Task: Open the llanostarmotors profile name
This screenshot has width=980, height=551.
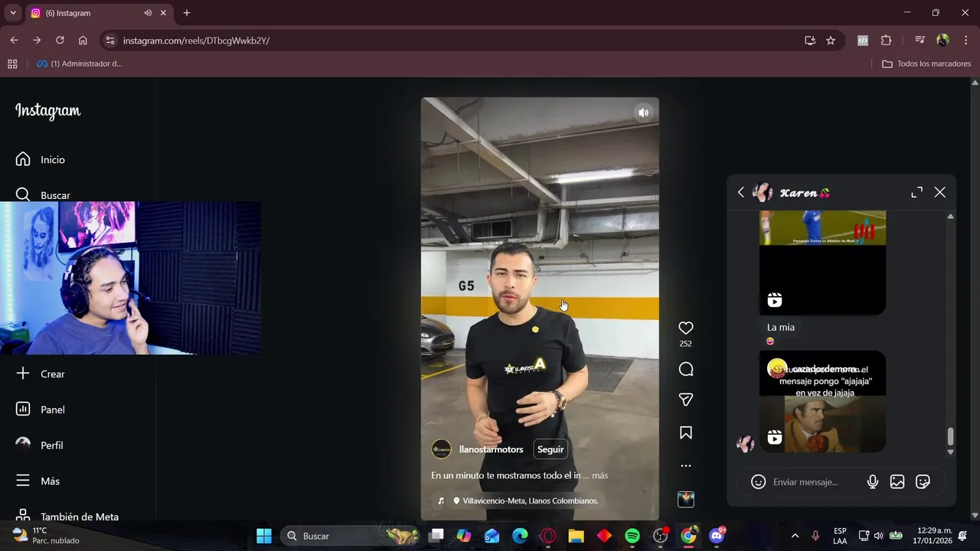Action: click(492, 449)
